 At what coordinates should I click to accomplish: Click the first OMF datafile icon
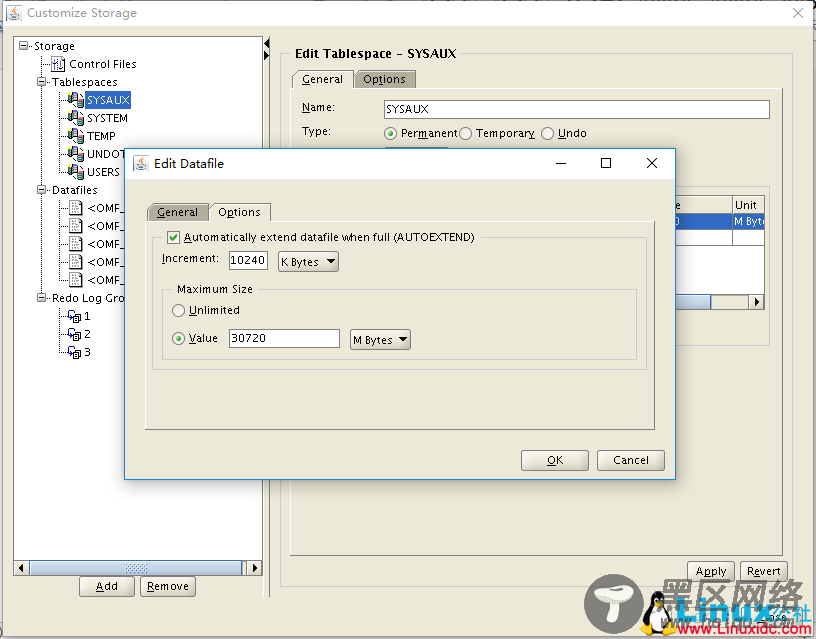tap(76, 208)
